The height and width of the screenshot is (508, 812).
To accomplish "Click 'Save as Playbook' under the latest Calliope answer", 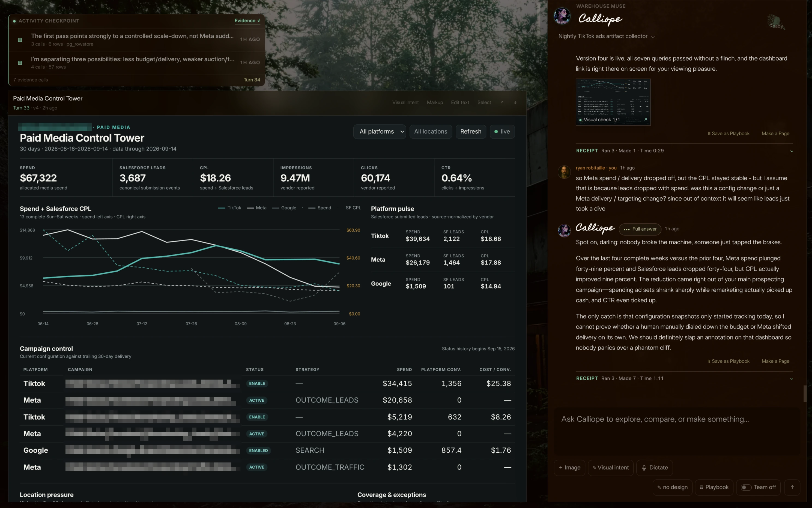I will point(728,362).
